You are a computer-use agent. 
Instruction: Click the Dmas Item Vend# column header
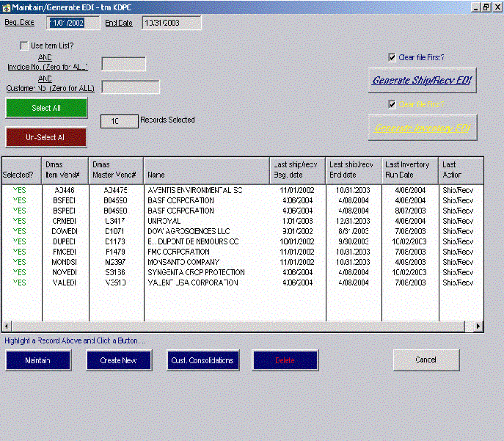pyautogui.click(x=65, y=171)
